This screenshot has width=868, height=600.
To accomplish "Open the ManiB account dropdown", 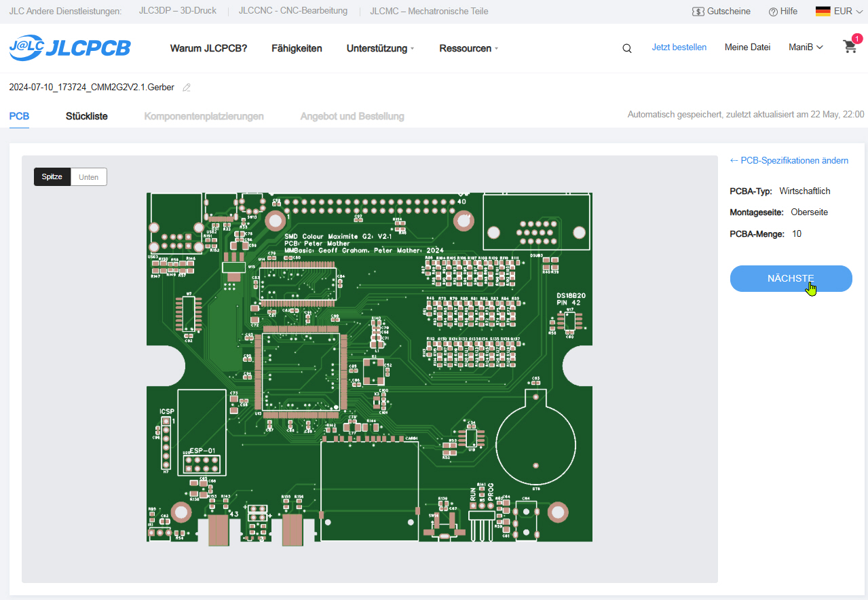I will pos(806,48).
